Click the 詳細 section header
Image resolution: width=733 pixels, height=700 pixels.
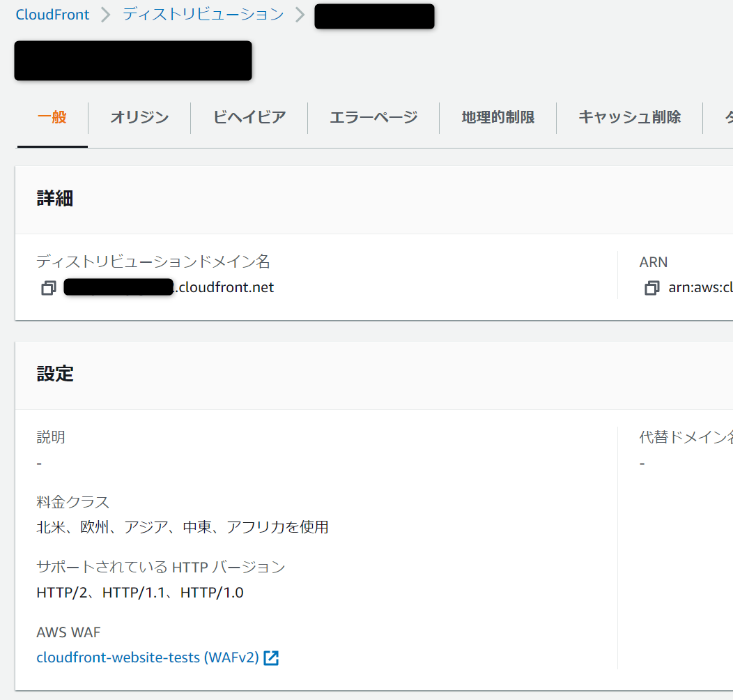pyautogui.click(x=54, y=199)
